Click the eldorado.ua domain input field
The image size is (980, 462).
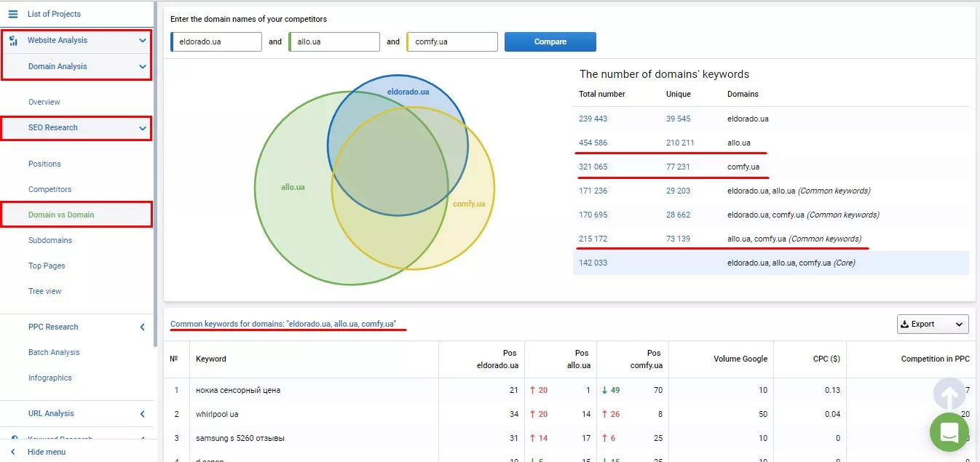pos(216,41)
